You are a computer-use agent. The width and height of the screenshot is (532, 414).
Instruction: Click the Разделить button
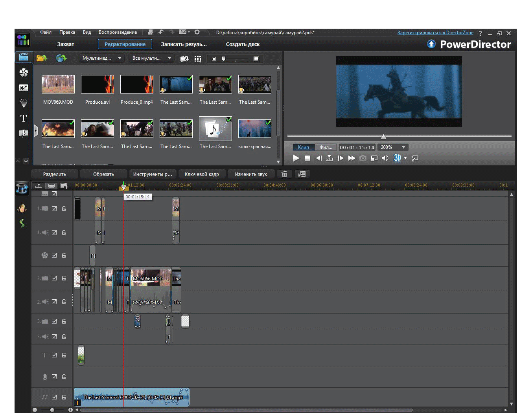55,174
